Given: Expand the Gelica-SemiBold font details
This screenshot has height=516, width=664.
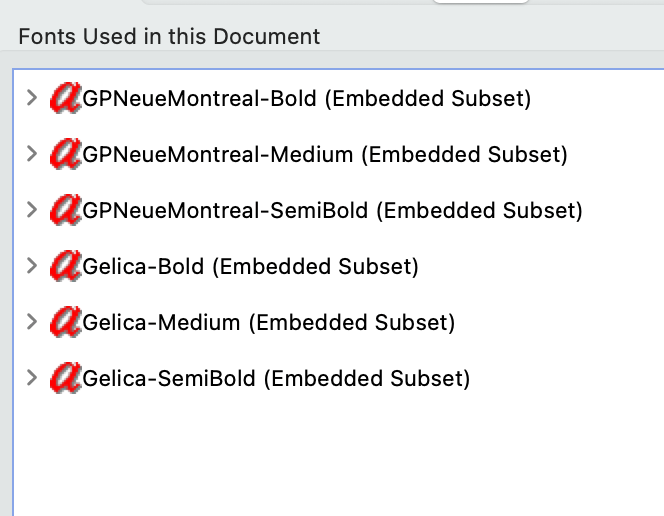Looking at the screenshot, I should 31,378.
